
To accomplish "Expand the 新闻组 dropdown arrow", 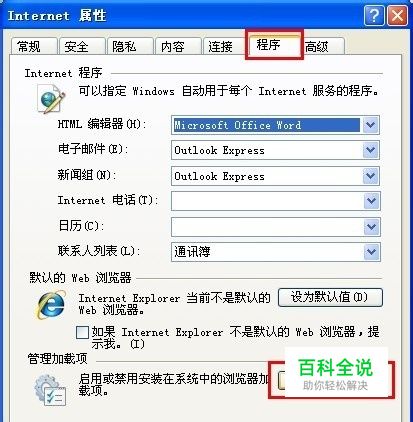I will tap(370, 176).
